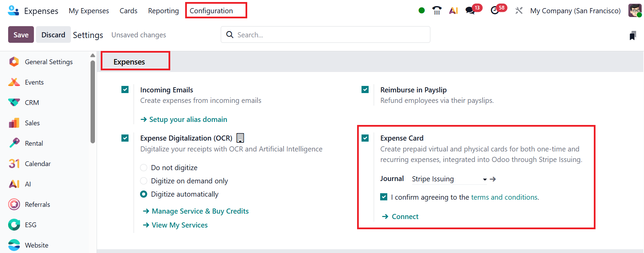Viewport: 644px width, 253px height.
Task: Click the AI assistant icon in the top bar
Action: pos(453,11)
